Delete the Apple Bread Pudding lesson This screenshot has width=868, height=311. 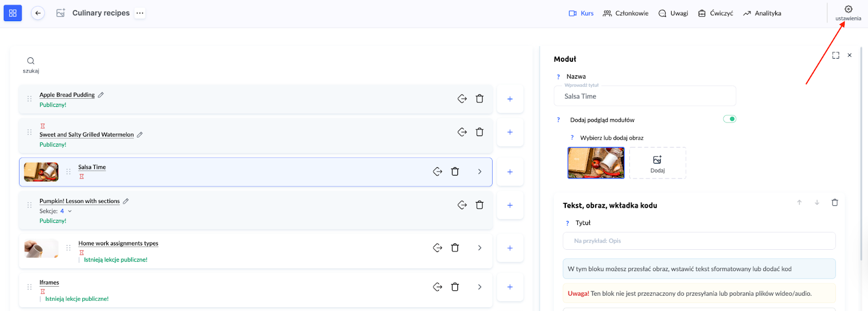[480, 99]
